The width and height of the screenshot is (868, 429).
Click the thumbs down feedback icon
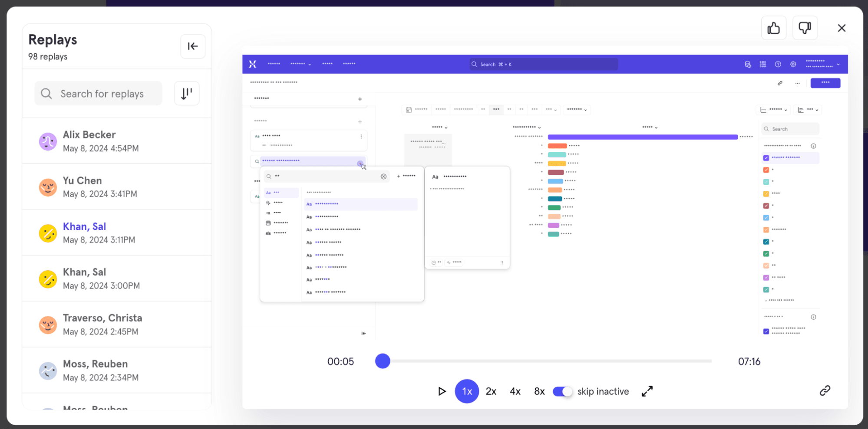coord(805,28)
